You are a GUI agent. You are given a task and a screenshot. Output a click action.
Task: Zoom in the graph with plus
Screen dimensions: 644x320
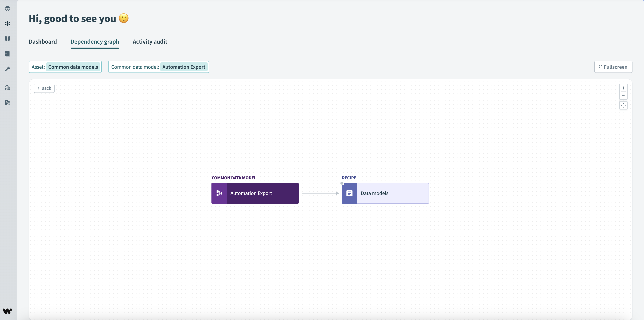(623, 88)
